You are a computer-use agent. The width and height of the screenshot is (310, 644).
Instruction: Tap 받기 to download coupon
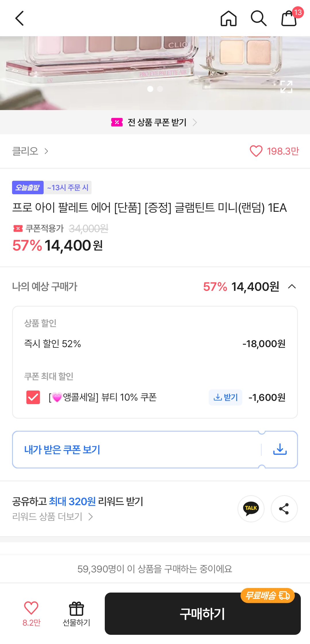pos(225,397)
